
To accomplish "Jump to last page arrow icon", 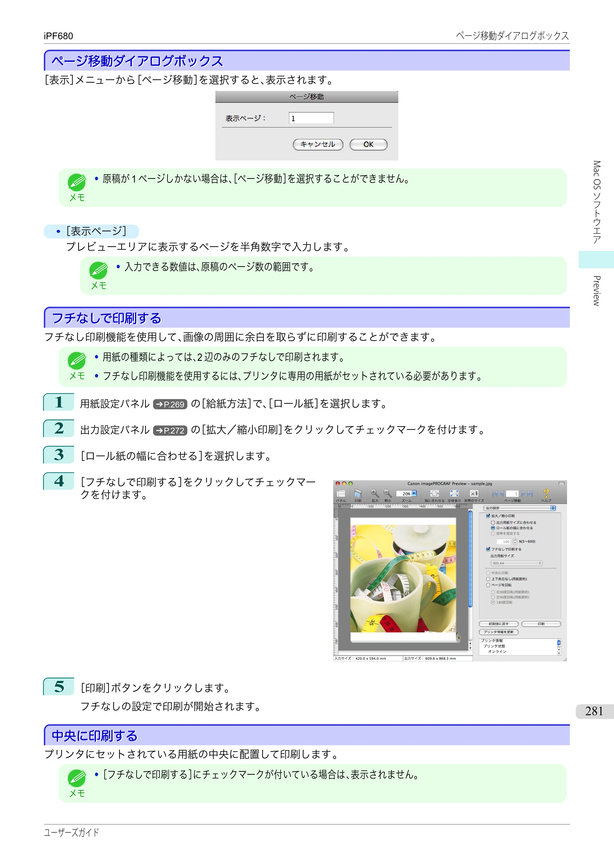I will 530,493.
